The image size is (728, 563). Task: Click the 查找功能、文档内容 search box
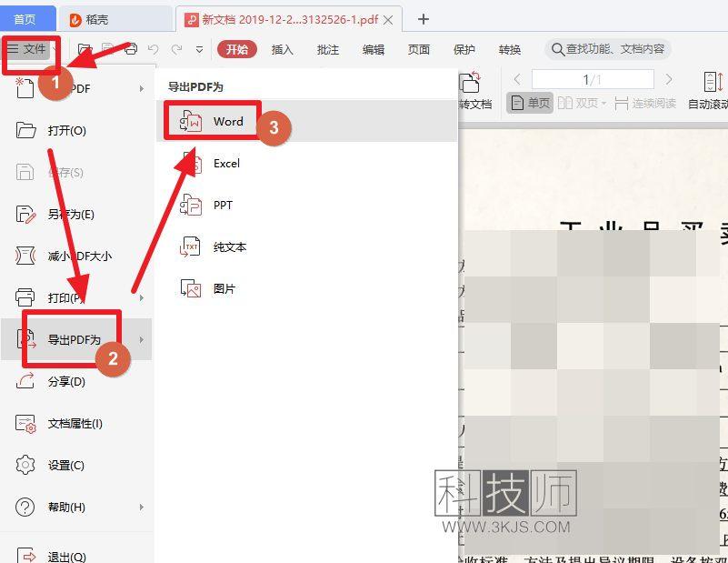point(608,49)
